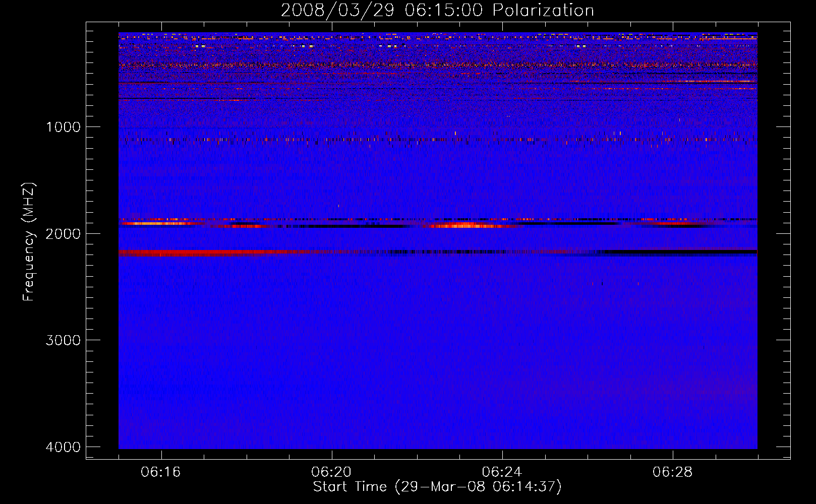This screenshot has width=816, height=504.
Task: Select the 'Frequency (MHZ)' axis label
Action: [29, 242]
